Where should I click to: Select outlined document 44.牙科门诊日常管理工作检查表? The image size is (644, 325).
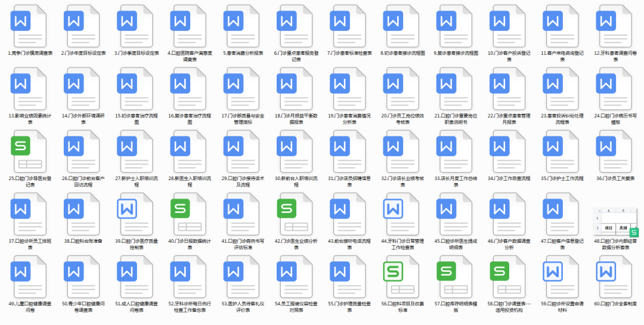(x=402, y=215)
